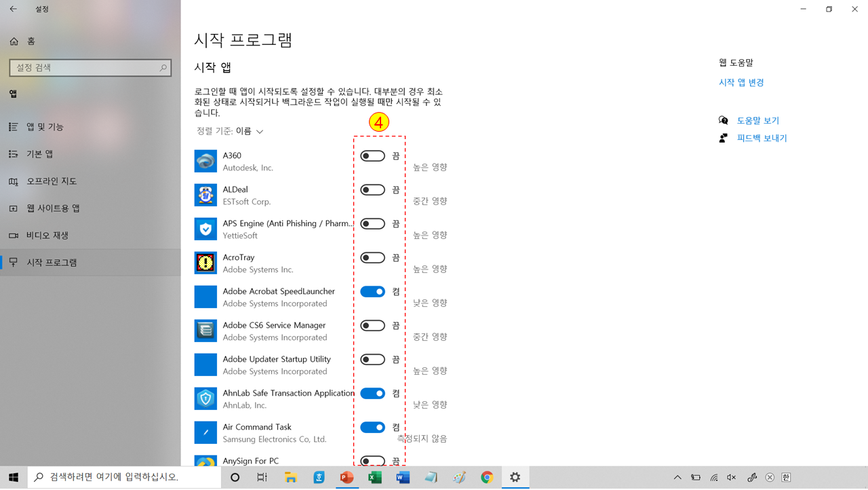
Task: Open PowerPoint from the taskbar
Action: coord(347,477)
